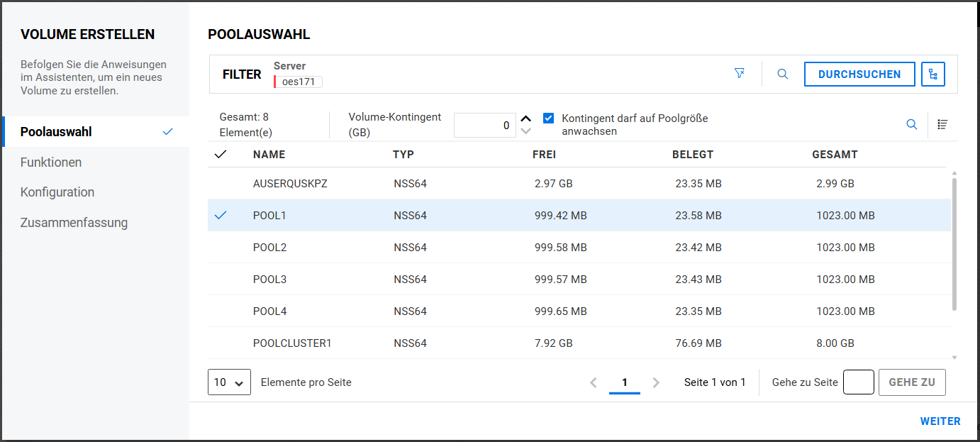The image size is (980, 442).
Task: Go to the next page arrow
Action: [656, 382]
